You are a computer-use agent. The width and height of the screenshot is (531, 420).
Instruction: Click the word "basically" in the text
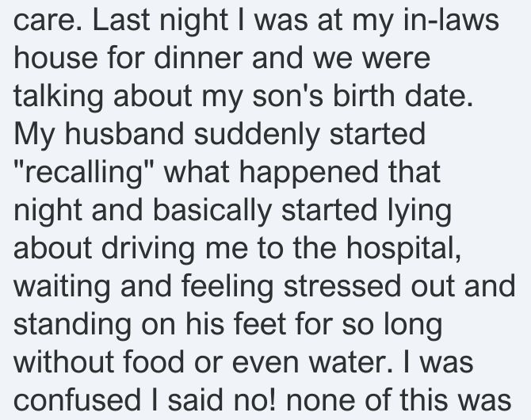(x=212, y=212)
